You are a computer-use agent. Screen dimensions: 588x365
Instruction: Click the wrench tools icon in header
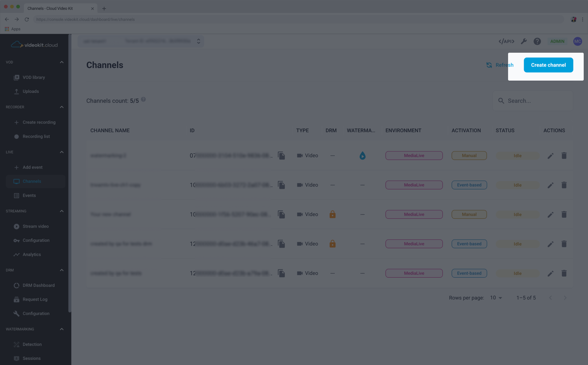[524, 41]
